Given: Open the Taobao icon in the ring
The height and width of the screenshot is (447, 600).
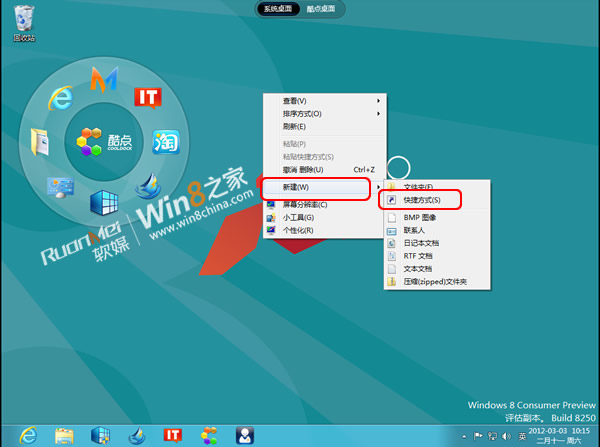Looking at the screenshot, I should [x=166, y=142].
